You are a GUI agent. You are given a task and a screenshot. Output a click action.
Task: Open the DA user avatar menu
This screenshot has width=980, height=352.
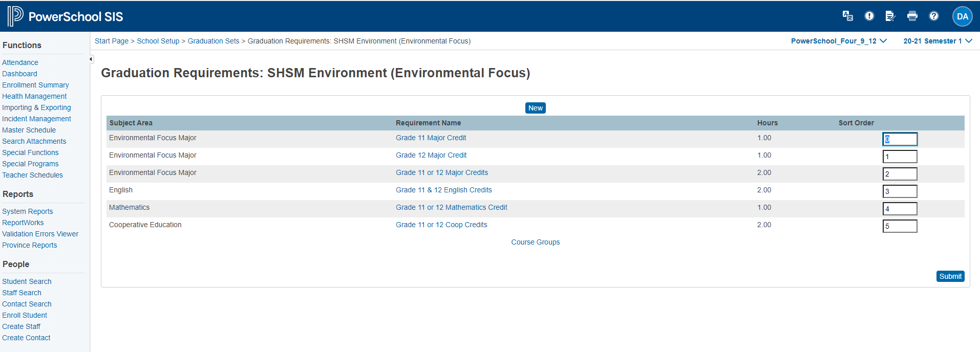(x=962, y=16)
